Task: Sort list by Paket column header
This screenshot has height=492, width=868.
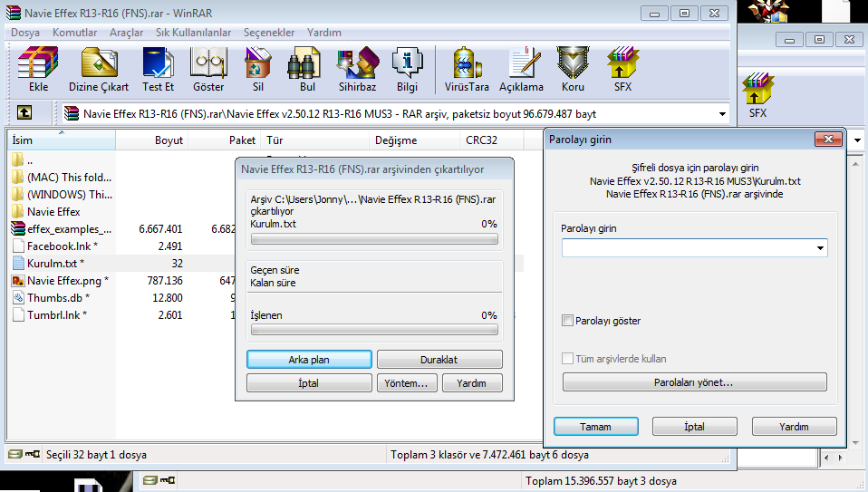Action: pos(224,140)
